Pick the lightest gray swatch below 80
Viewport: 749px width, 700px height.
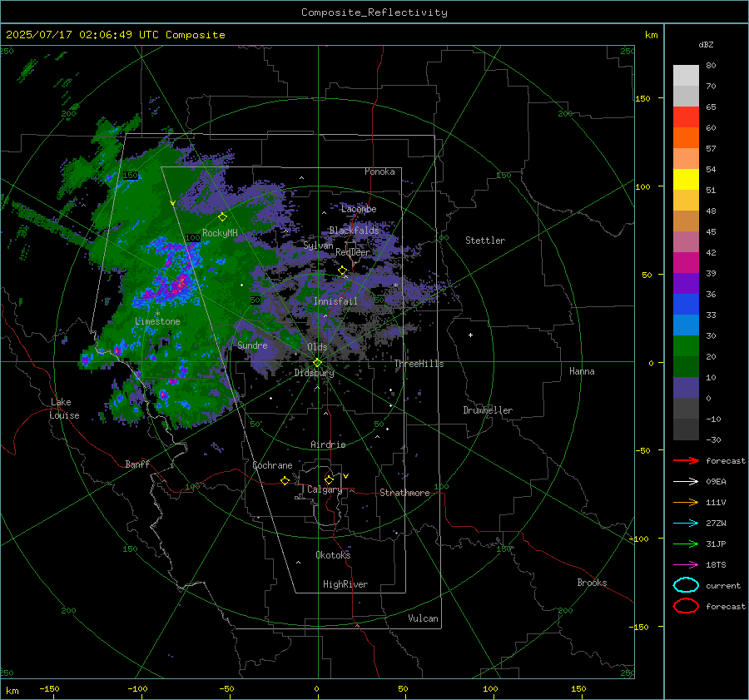[686, 76]
